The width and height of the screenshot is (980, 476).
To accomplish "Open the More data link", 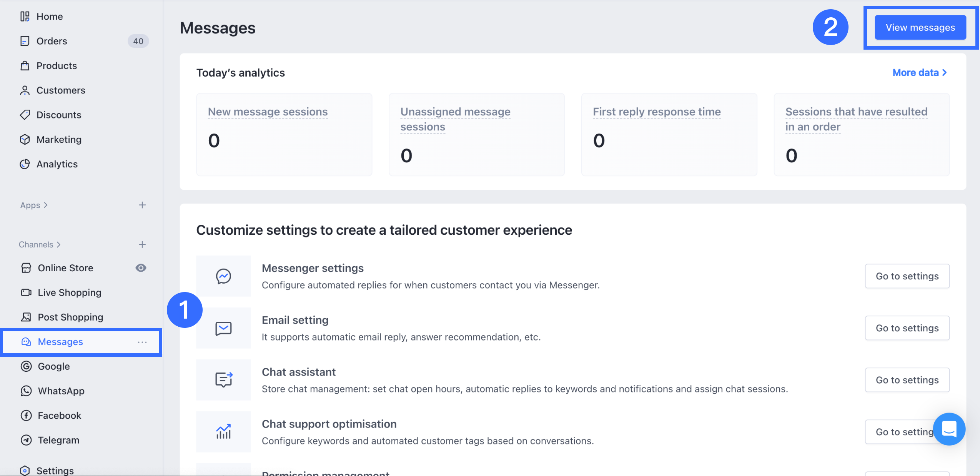I will pos(919,73).
